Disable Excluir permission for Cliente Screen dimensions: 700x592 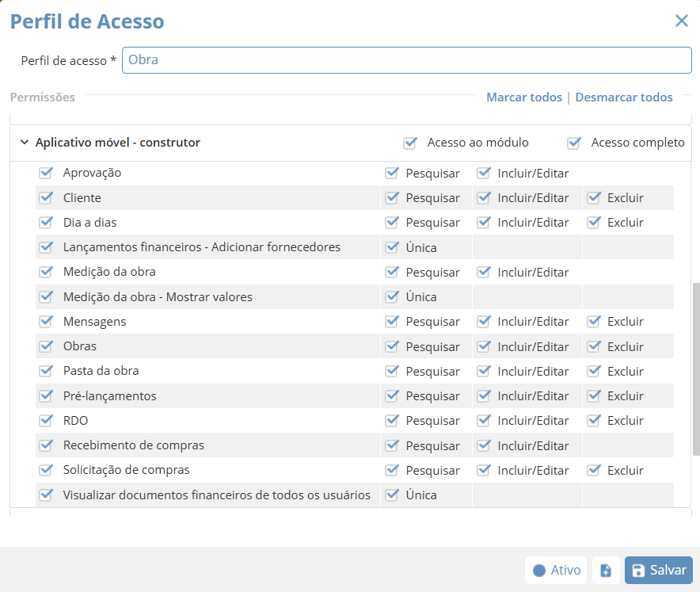tap(594, 198)
